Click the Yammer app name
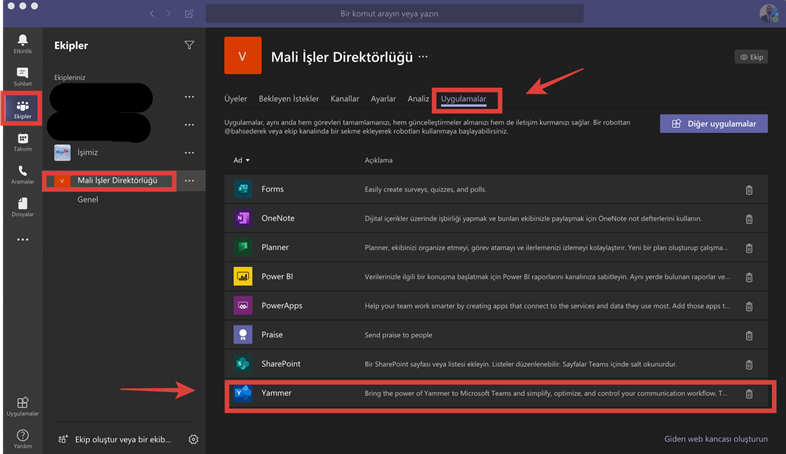The width and height of the screenshot is (786, 454). click(x=276, y=393)
